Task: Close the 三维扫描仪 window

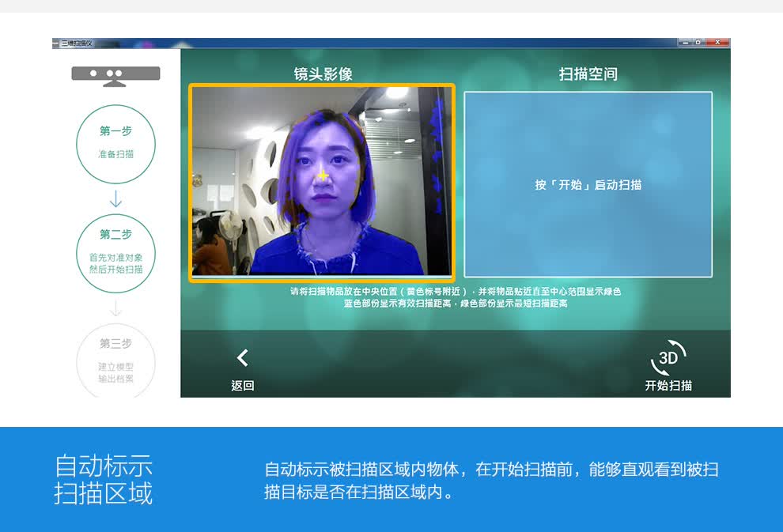Action: pyautogui.click(x=718, y=42)
